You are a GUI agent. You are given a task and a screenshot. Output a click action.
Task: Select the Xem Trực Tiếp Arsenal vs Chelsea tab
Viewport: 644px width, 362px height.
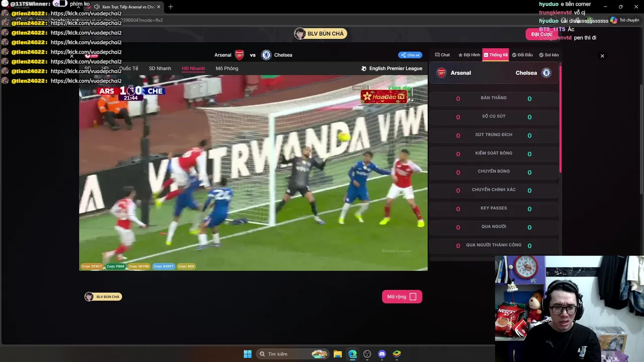pos(128,7)
